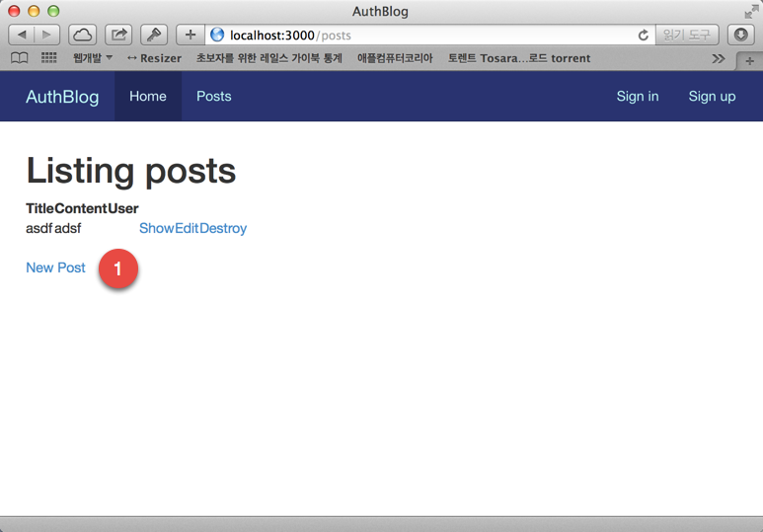Open the Posts navbar item
Image resolution: width=763 pixels, height=532 pixels.
click(213, 96)
